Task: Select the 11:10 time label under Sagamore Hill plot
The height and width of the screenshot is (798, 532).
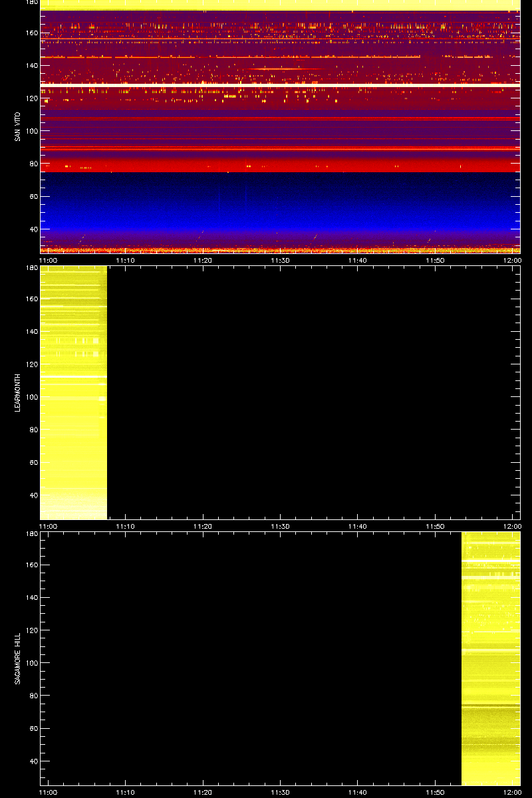Action: pos(125,792)
